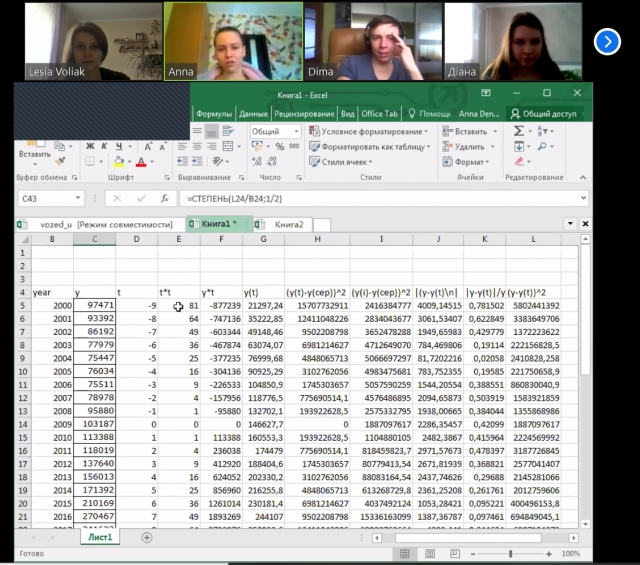Open Find and Select magnifier icon
Viewport: 640px width, 565px height.
pyautogui.click(x=542, y=146)
